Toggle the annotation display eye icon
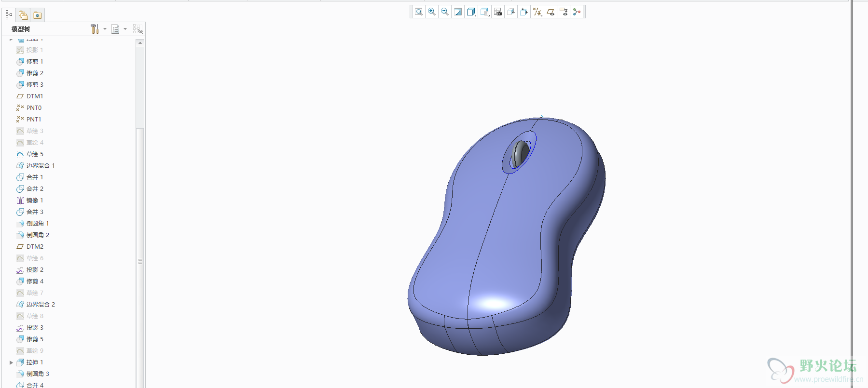The height and width of the screenshot is (388, 868). pos(564,12)
